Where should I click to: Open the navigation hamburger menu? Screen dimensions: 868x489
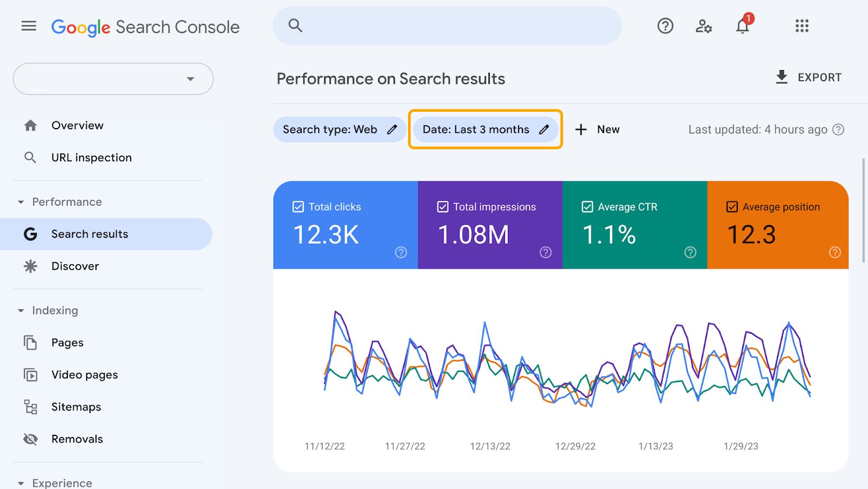[28, 26]
